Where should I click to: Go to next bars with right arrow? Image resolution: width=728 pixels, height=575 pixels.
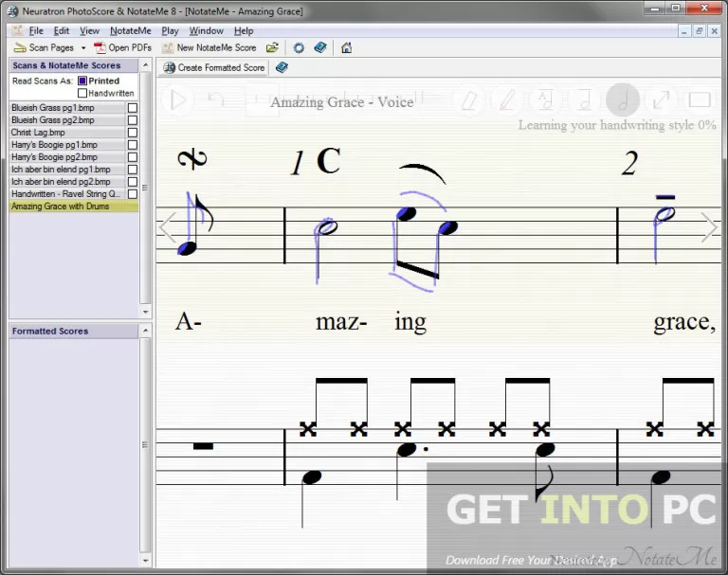pos(709,227)
